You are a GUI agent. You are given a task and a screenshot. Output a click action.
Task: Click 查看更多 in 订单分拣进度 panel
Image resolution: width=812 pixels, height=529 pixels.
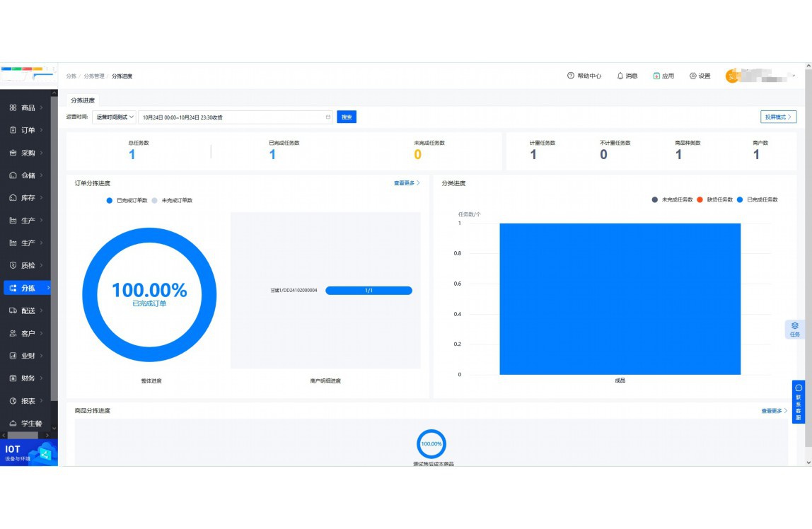[x=406, y=183]
